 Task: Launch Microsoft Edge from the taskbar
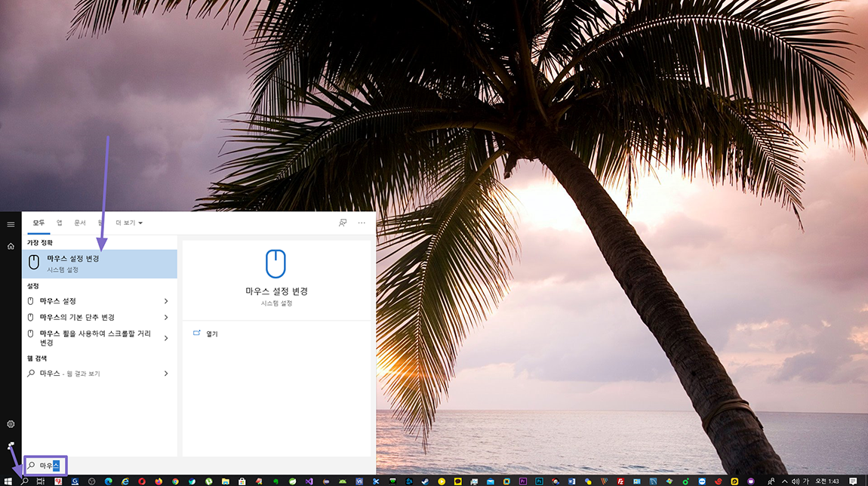coord(109,481)
